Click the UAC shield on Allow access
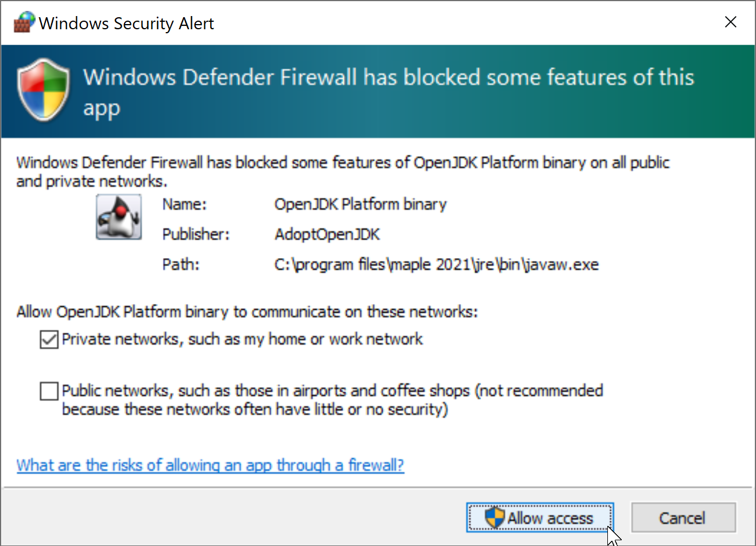The width and height of the screenshot is (756, 546). 494,517
